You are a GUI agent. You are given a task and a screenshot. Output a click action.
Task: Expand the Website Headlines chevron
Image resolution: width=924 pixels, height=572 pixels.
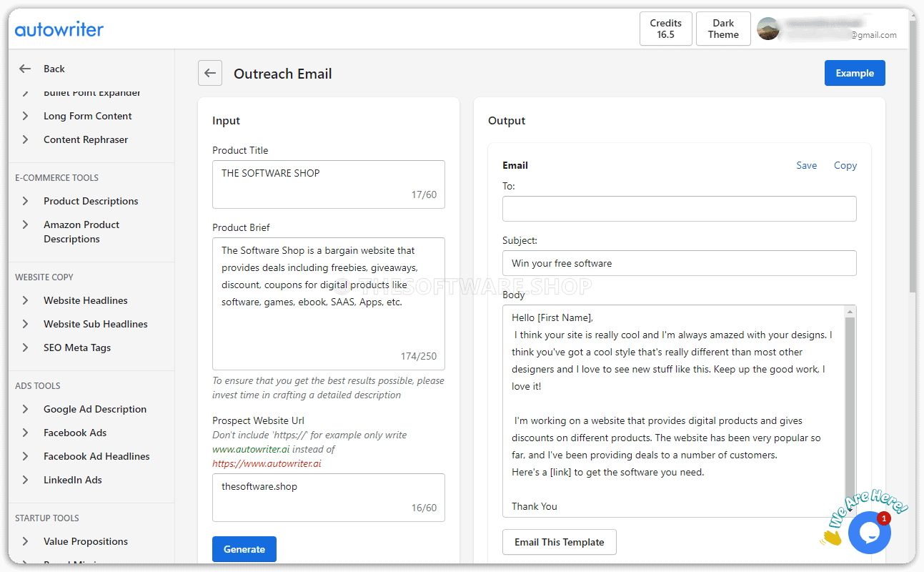pos(26,300)
